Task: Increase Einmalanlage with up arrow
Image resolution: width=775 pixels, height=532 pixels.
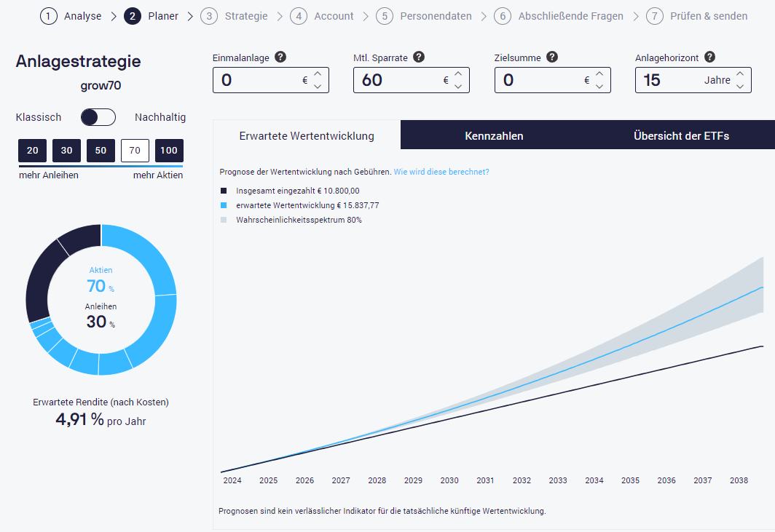Action: (318, 74)
